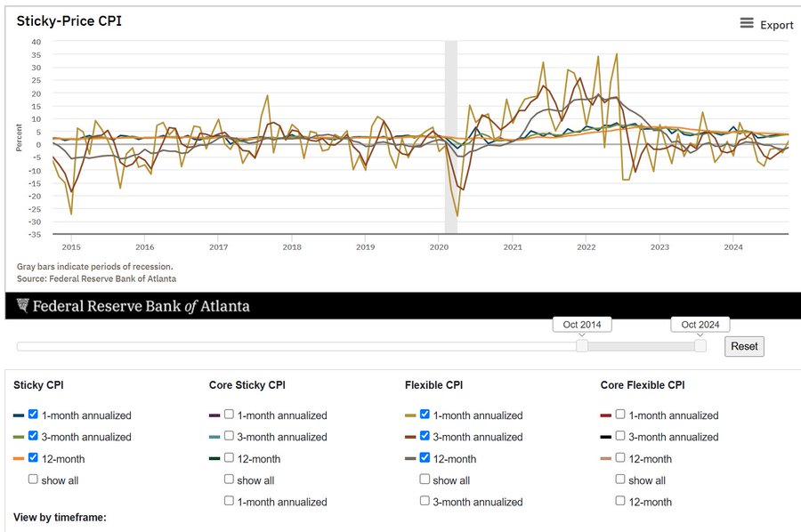Image resolution: width=801 pixels, height=532 pixels.
Task: Open the Export hamburger menu
Action: tap(747, 24)
